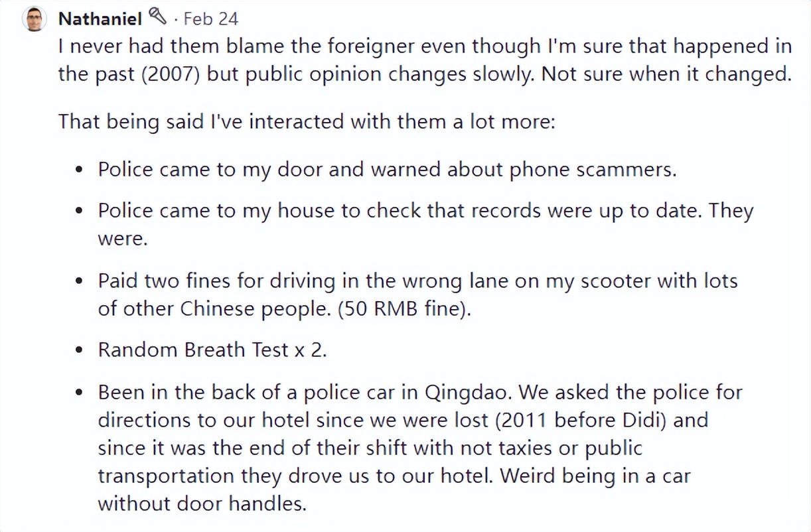811x532 pixels.
Task: Click the line 'That being said I've interacted'
Action: point(306,121)
